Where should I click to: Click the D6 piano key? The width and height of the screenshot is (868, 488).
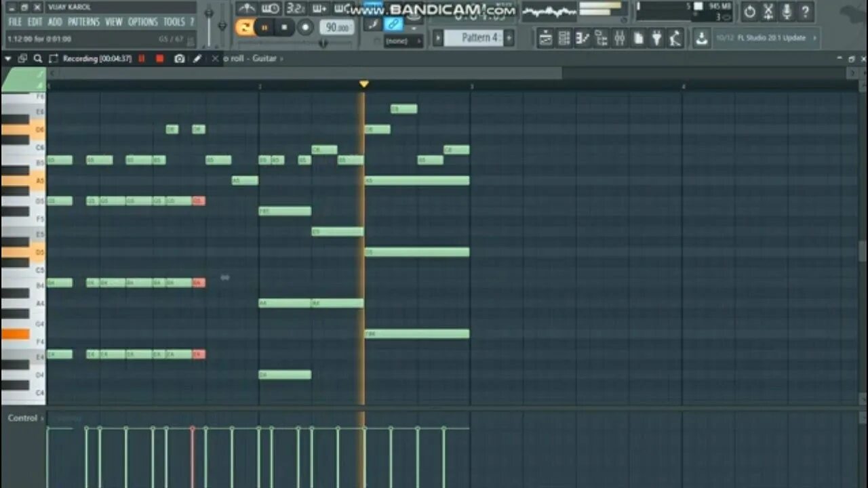point(23,129)
